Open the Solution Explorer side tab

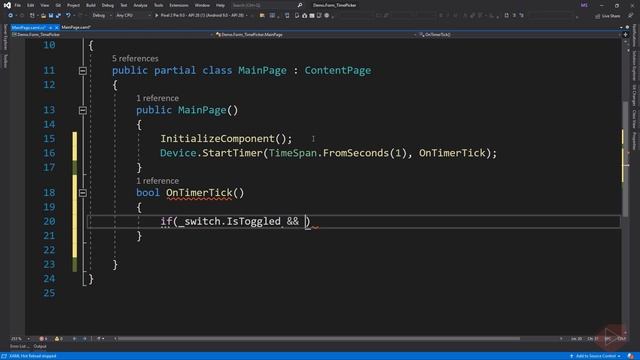tap(634, 66)
